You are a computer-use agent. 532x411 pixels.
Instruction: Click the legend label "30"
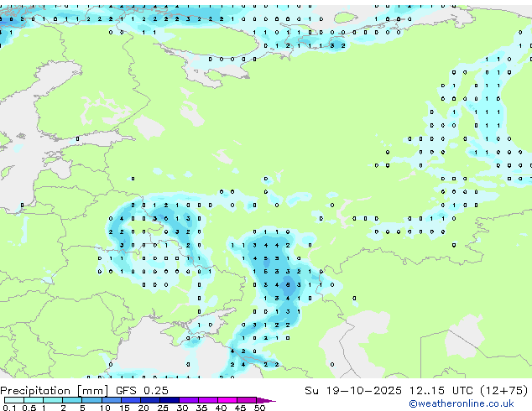[182, 408]
